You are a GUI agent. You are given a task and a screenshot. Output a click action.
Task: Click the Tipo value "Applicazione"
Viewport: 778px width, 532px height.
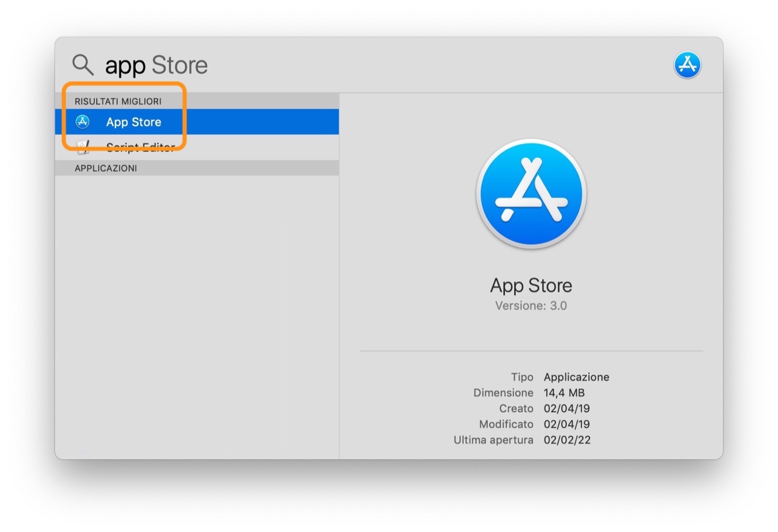click(x=576, y=377)
